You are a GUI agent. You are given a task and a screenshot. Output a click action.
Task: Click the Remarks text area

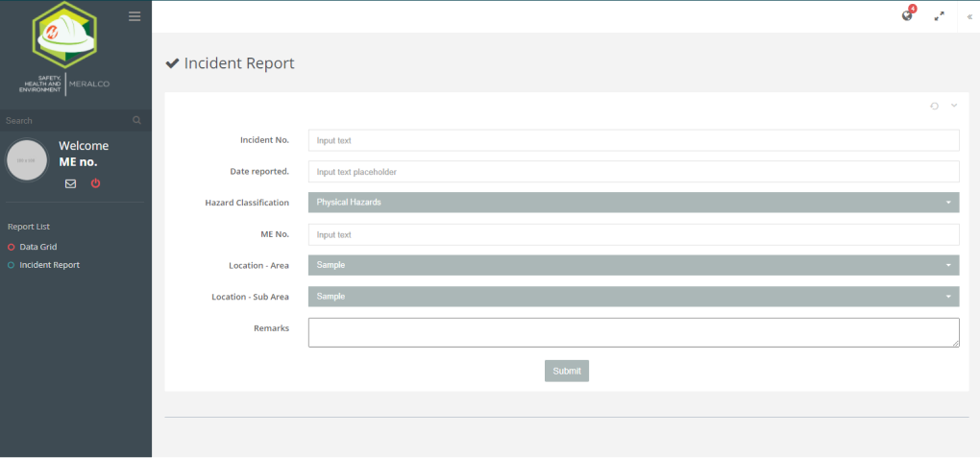633,332
